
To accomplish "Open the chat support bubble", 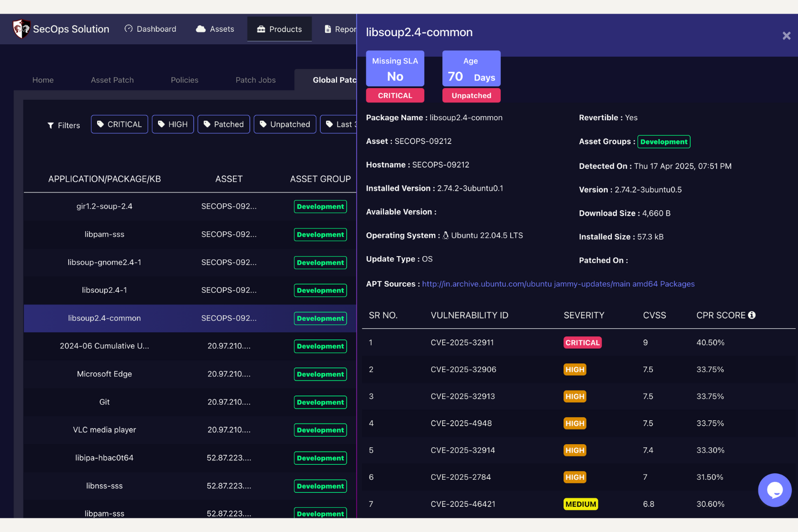I will (x=775, y=490).
